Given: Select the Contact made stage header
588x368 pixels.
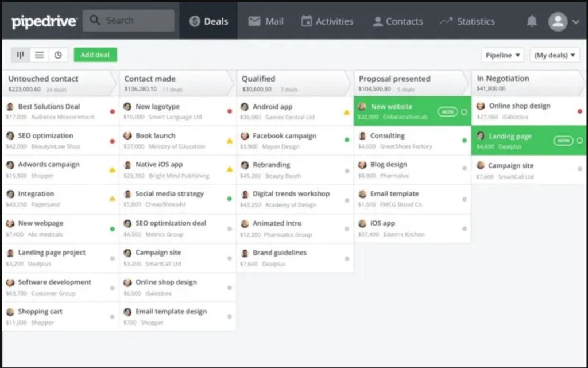Looking at the screenshot, I should pos(177,83).
